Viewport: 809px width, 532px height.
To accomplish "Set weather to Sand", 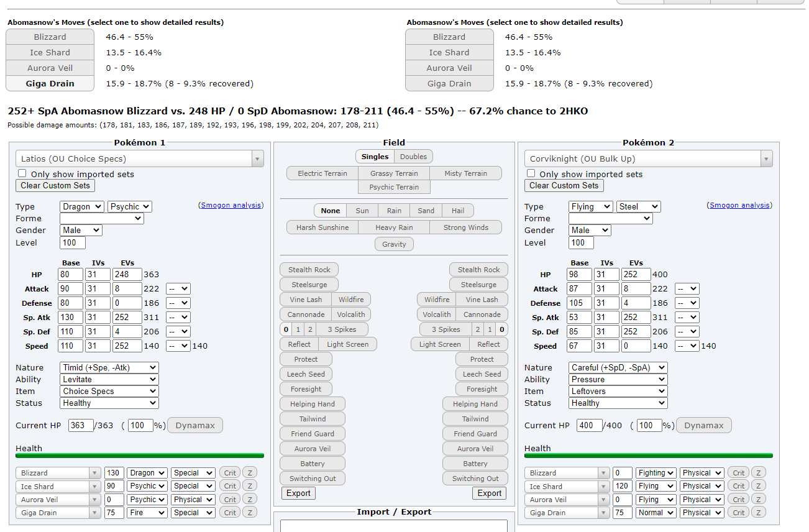I will 426,211.
